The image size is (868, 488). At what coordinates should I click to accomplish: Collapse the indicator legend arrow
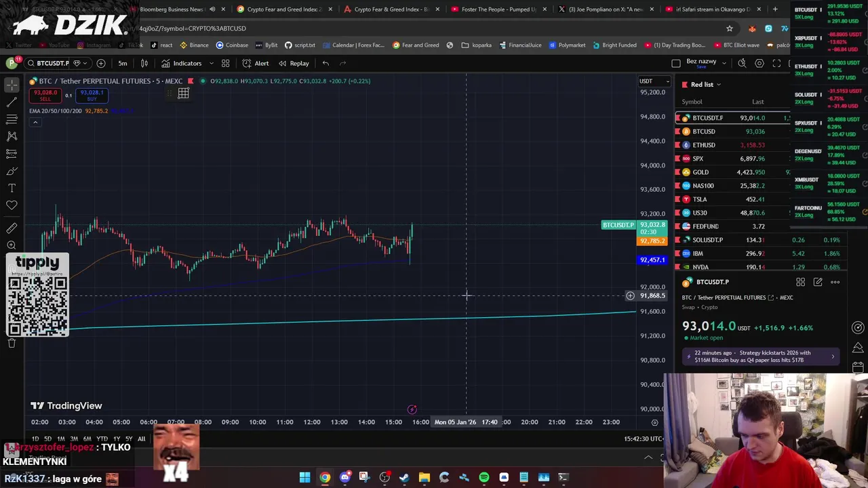35,122
